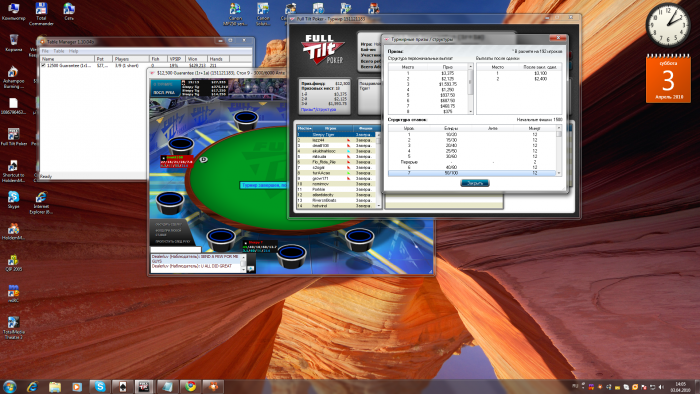This screenshot has width=700, height=394.
Task: Click the analog clock gadget on the desktop
Action: pos(668,25)
